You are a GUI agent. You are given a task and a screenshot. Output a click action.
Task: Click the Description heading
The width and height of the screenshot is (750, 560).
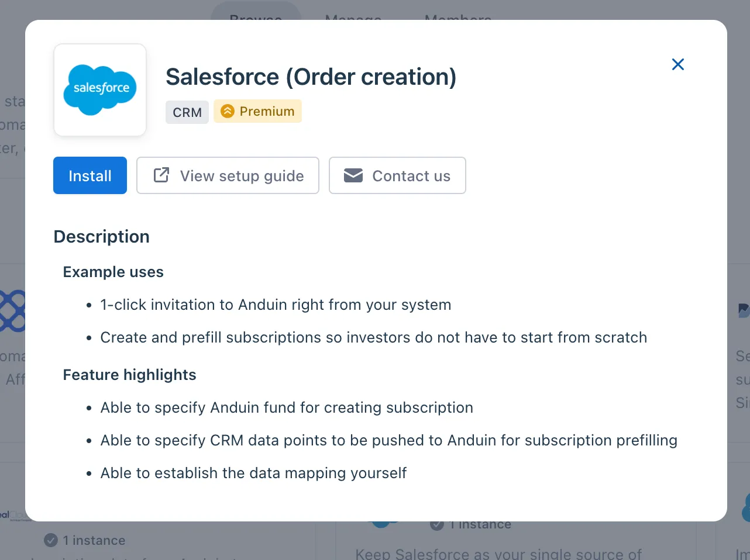(102, 237)
